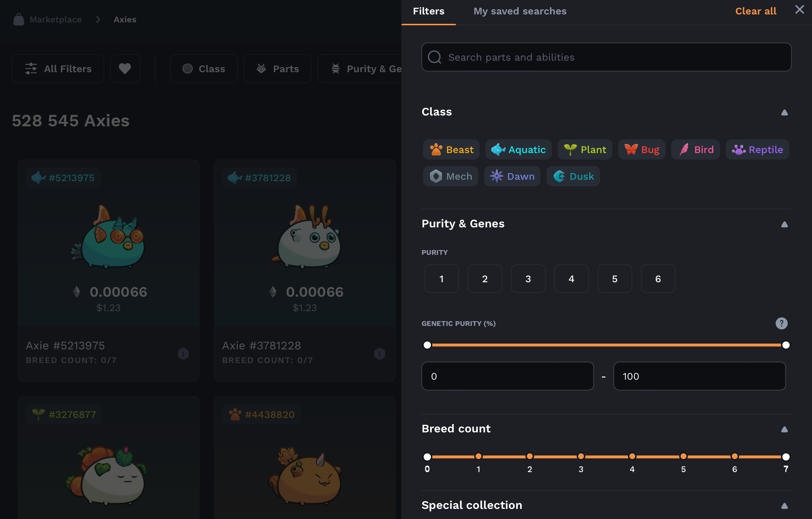Click the maximum genetic purity input showing 100
812x519 pixels.
(x=700, y=376)
